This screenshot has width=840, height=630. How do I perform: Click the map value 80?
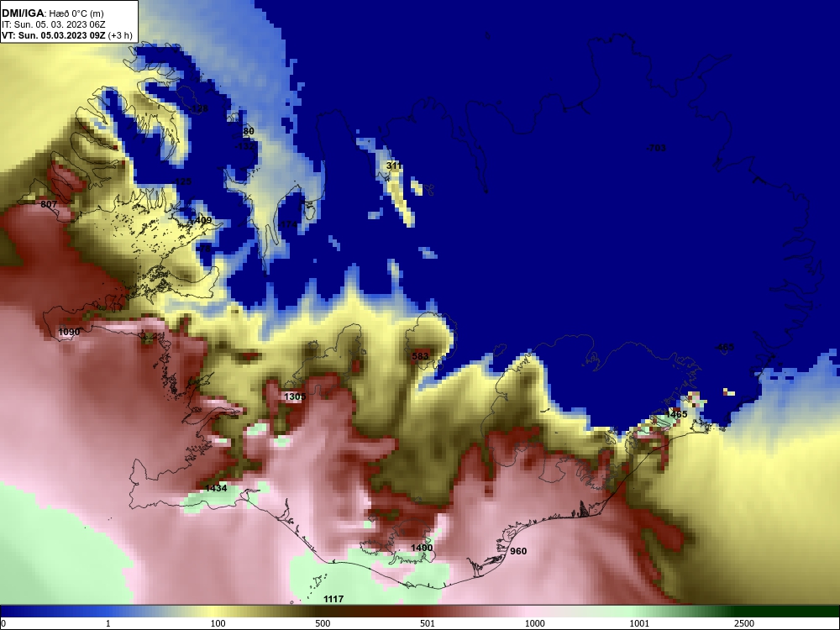click(x=249, y=131)
